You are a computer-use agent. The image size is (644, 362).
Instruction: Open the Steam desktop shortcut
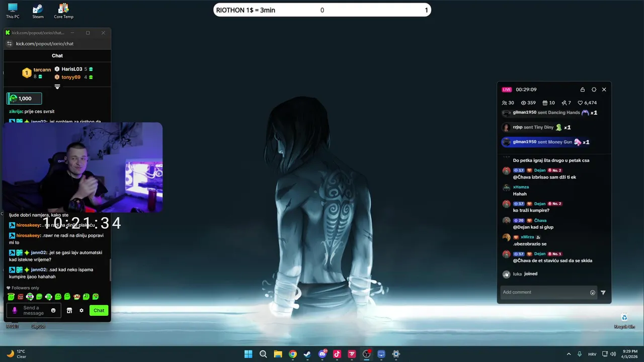point(38,11)
